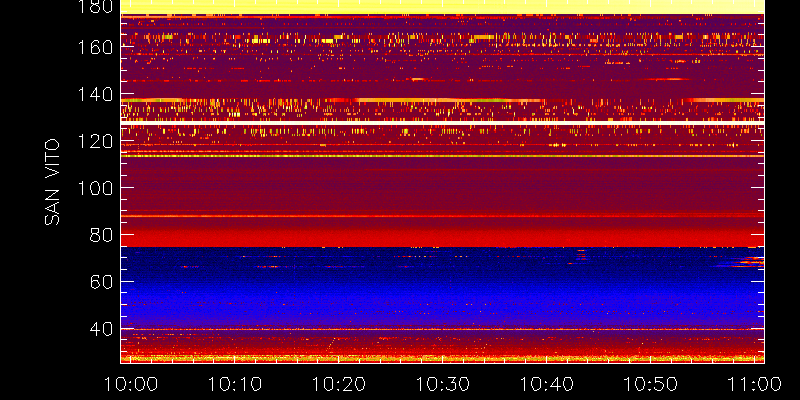The height and width of the screenshot is (400, 800).
Task: Click the SAN VITO axis title
Action: point(52,182)
